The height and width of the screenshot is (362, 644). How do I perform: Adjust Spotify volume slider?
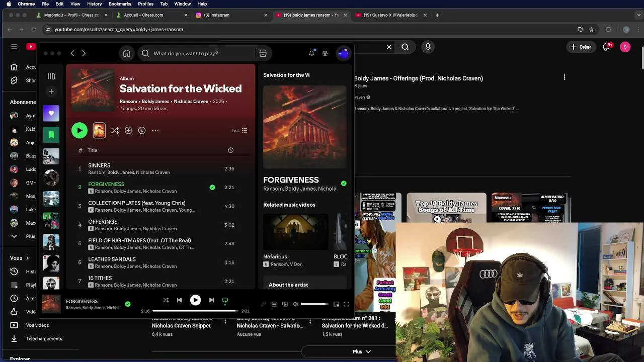pyautogui.click(x=314, y=304)
